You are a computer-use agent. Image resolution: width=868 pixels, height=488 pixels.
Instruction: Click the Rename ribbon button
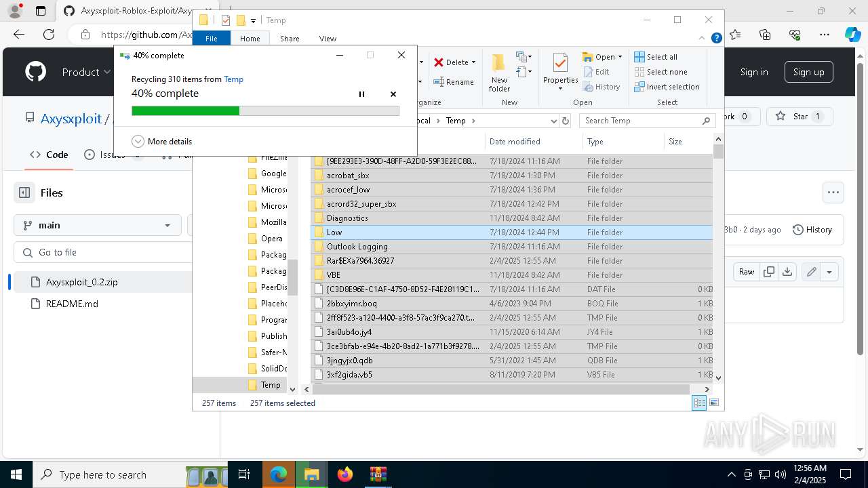pos(454,82)
